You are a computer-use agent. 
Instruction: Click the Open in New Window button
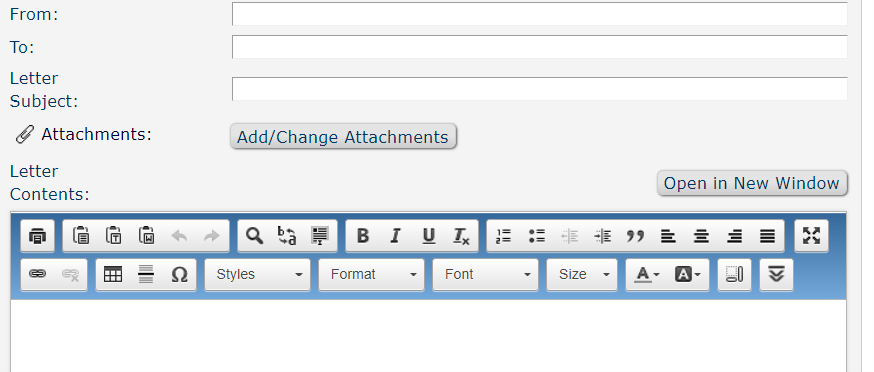(752, 183)
